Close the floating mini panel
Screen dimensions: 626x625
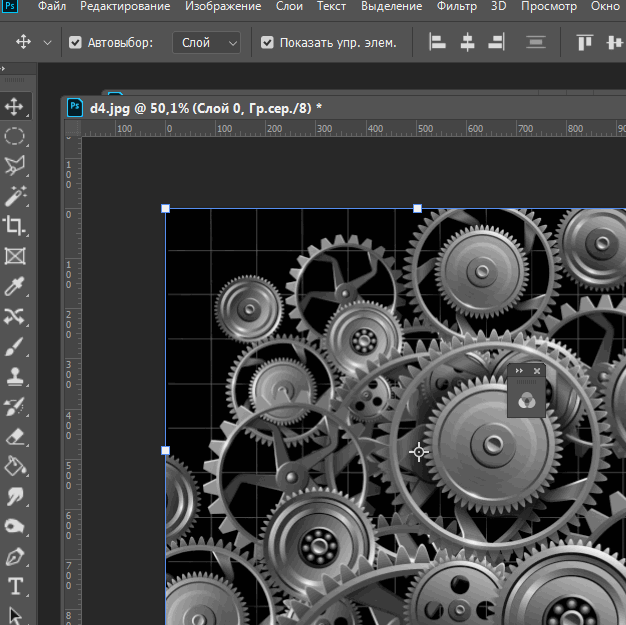coord(537,371)
